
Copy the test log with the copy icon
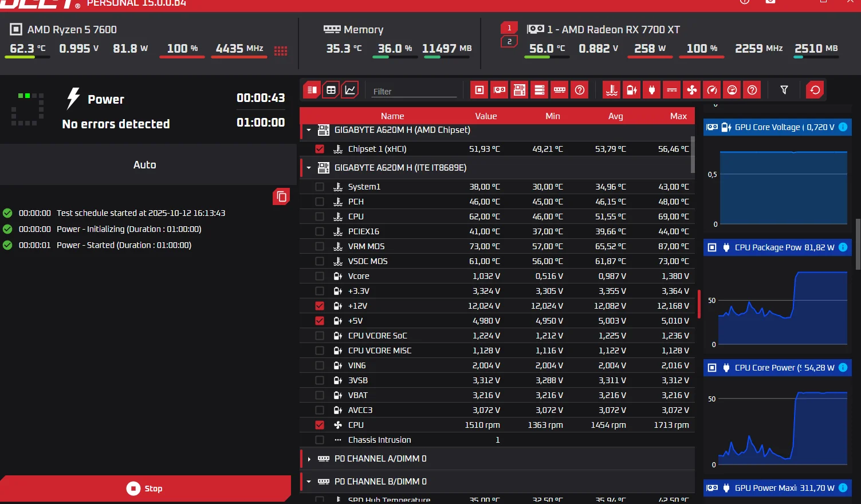point(281,196)
